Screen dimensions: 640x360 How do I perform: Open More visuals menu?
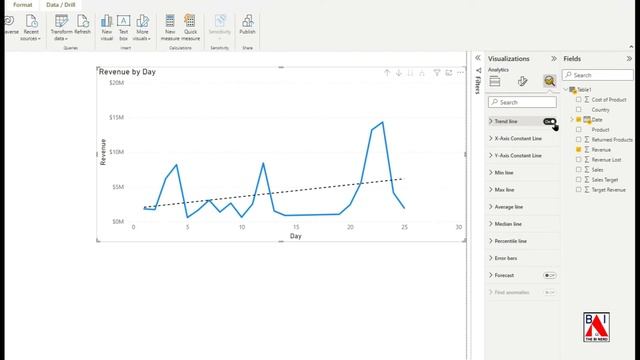click(142, 27)
